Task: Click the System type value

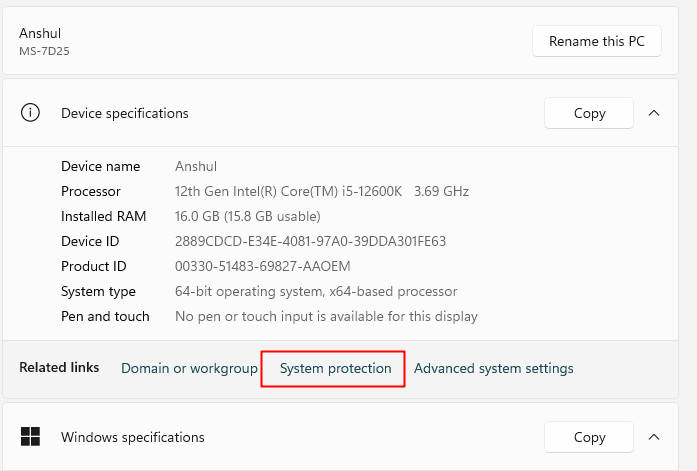Action: click(x=316, y=291)
